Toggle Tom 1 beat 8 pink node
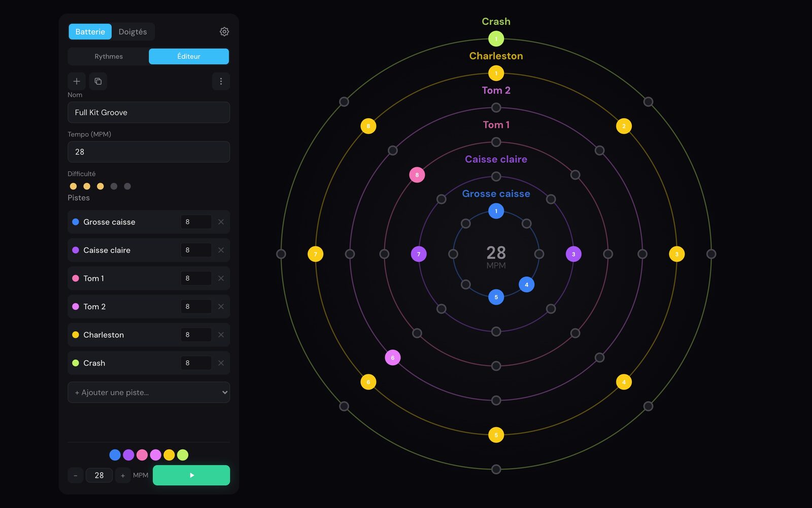Viewport: 812px width, 508px height. coord(417,175)
